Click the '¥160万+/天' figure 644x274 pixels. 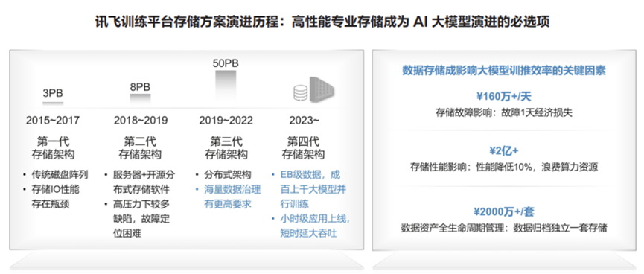pyautogui.click(x=504, y=97)
